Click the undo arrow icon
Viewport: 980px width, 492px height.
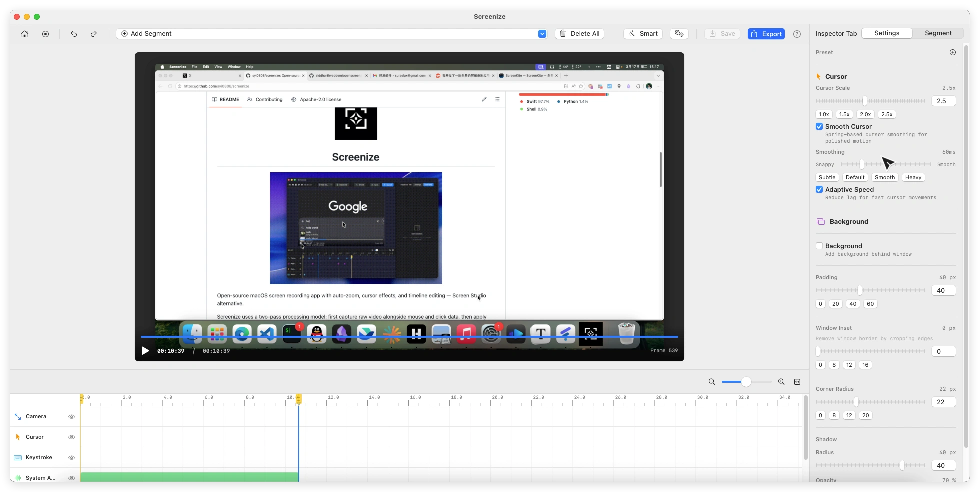coord(74,34)
